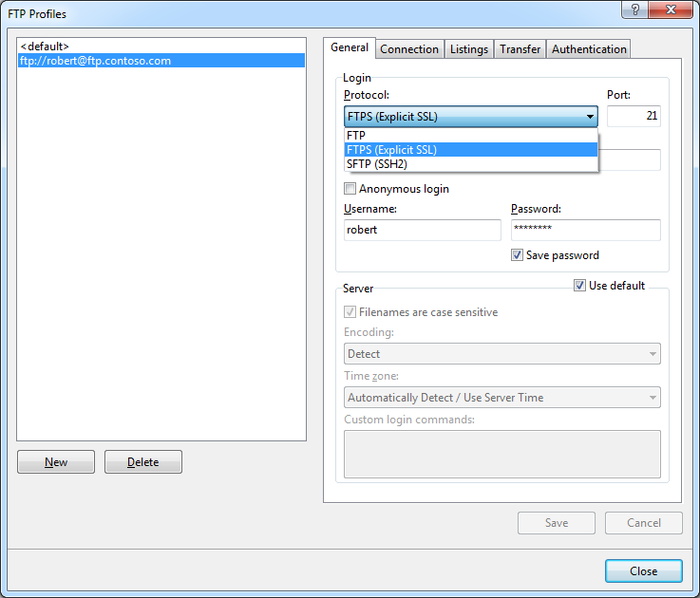Delete the selected FTP profile
The image size is (700, 598).
[x=143, y=462]
